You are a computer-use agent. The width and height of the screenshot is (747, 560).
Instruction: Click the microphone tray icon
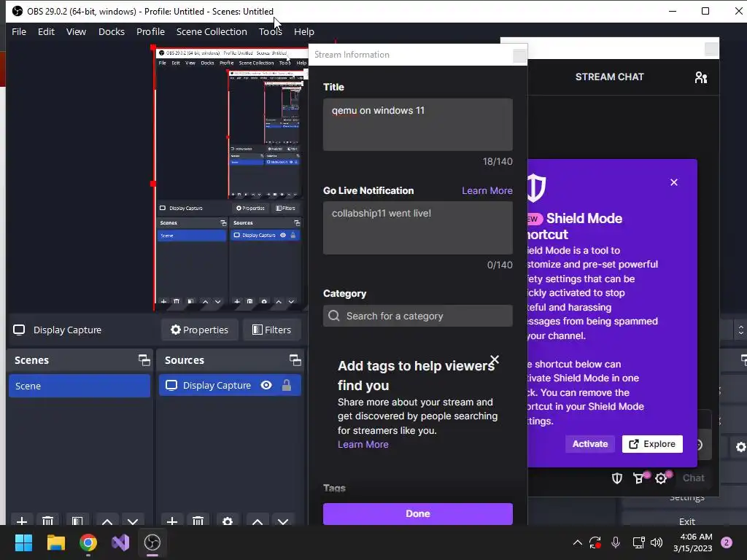[616, 542]
